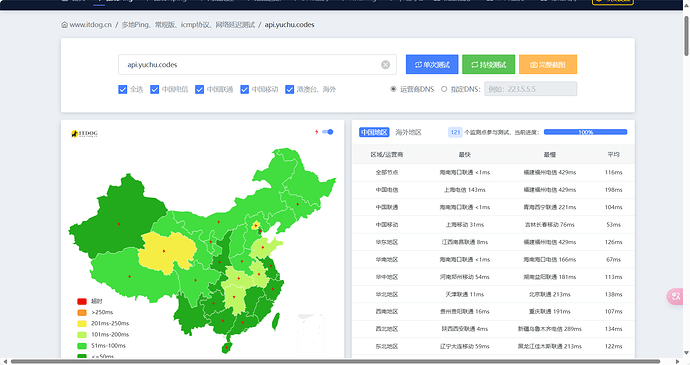Switch to the 海外地区 tab
Image resolution: width=690 pixels, height=365 pixels.
408,132
